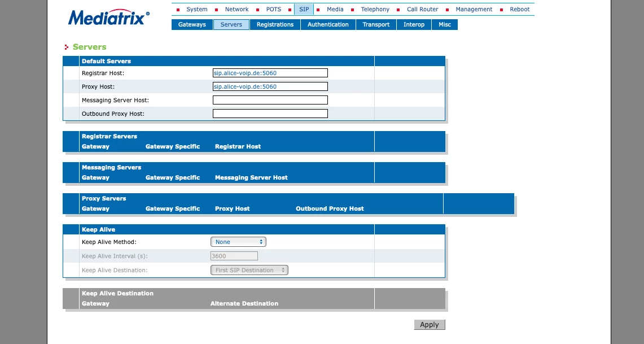Click the Registrar Host input field
The image size is (644, 344).
pos(270,73)
